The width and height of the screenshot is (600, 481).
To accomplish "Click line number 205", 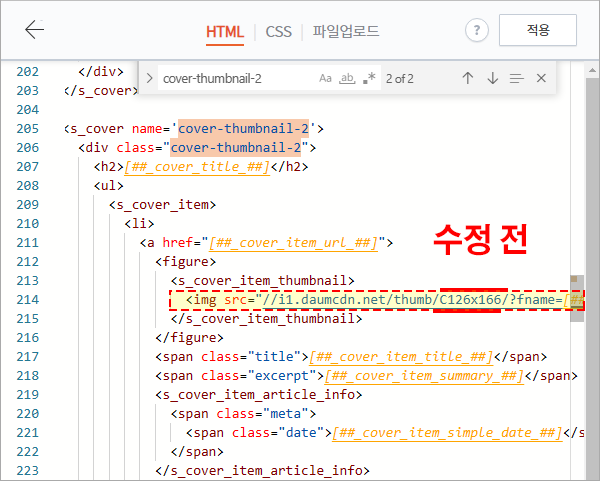I will click(x=28, y=129).
